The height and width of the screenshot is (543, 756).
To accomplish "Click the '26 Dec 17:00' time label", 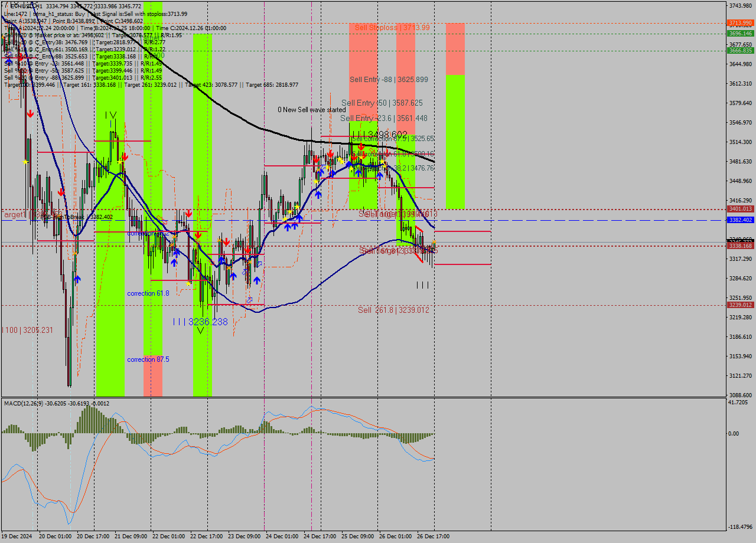I will (x=433, y=537).
